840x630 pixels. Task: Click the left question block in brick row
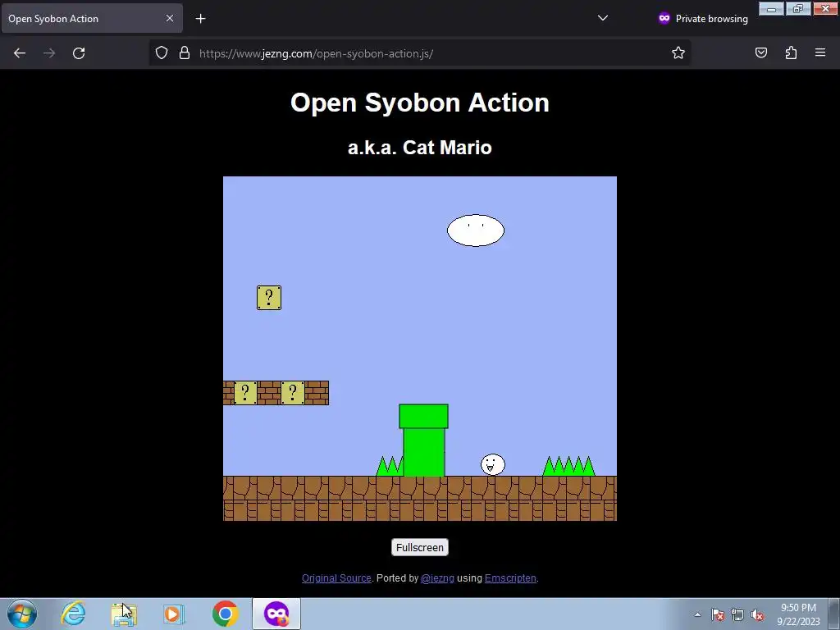tap(245, 393)
